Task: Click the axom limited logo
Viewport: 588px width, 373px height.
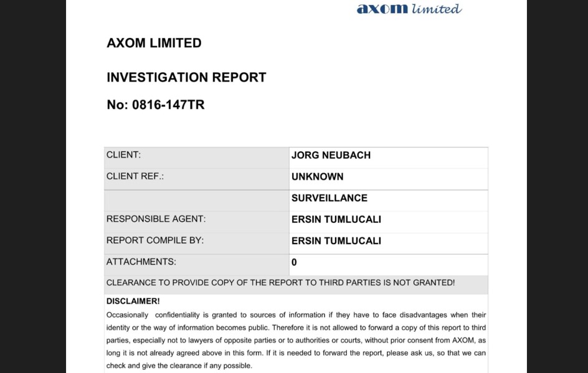Action: [409, 9]
